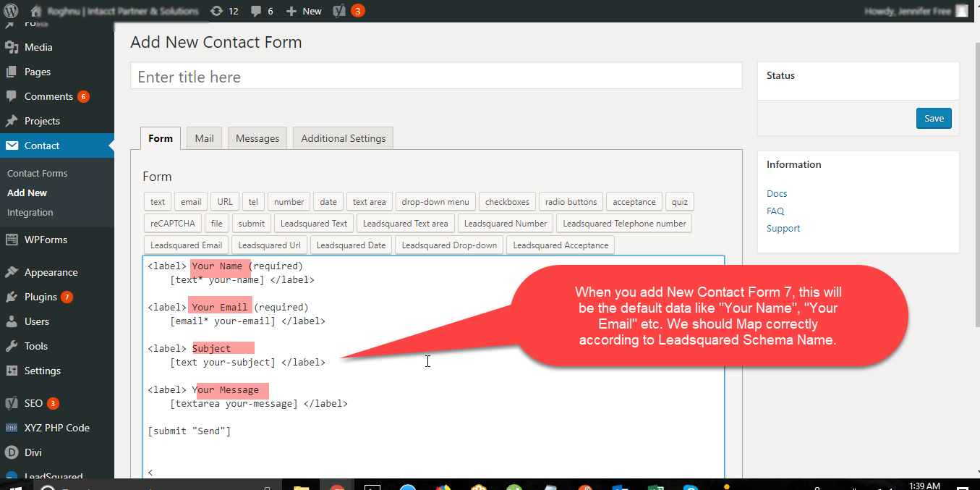Image resolution: width=980 pixels, height=490 pixels.
Task: Insert a file tag
Action: 217,224
